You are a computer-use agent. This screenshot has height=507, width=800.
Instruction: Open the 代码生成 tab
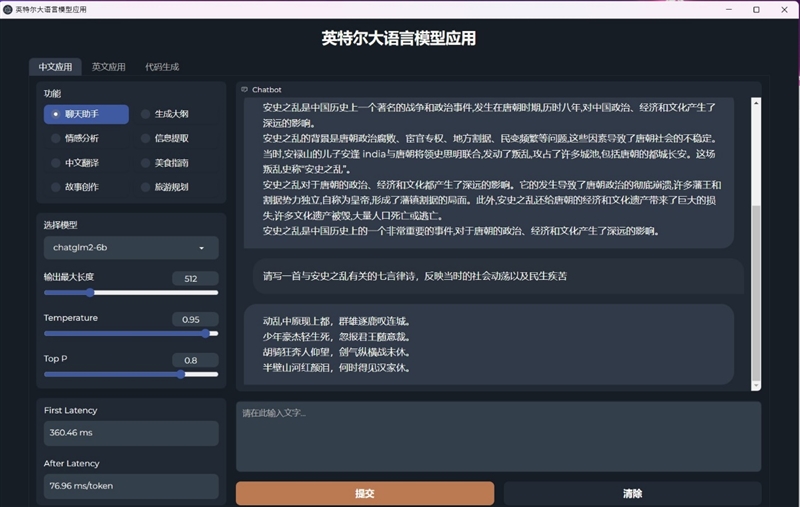[x=162, y=67]
